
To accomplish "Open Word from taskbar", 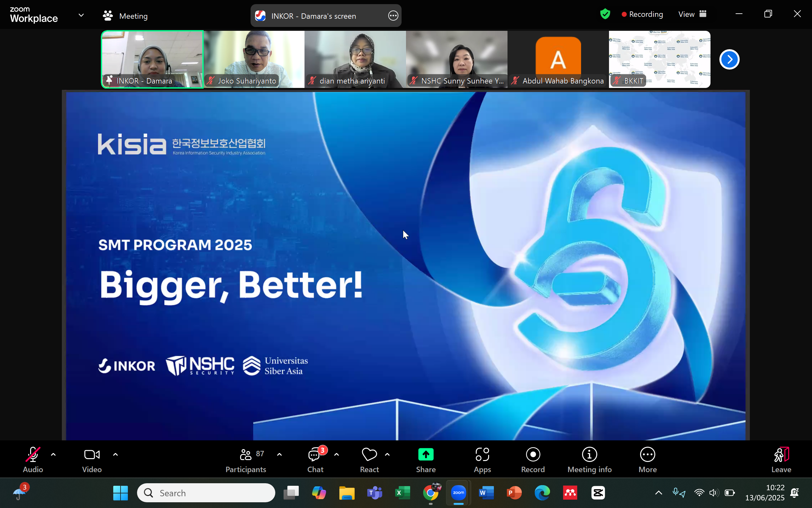I will [486, 493].
